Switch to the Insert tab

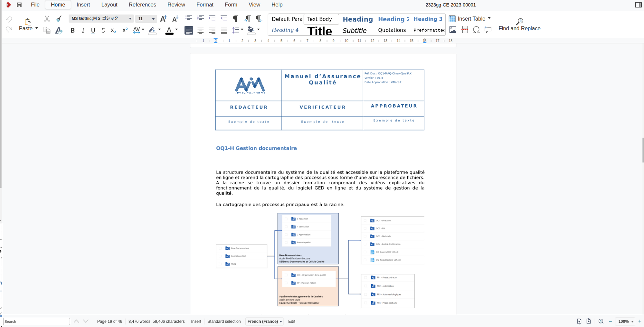tap(83, 5)
